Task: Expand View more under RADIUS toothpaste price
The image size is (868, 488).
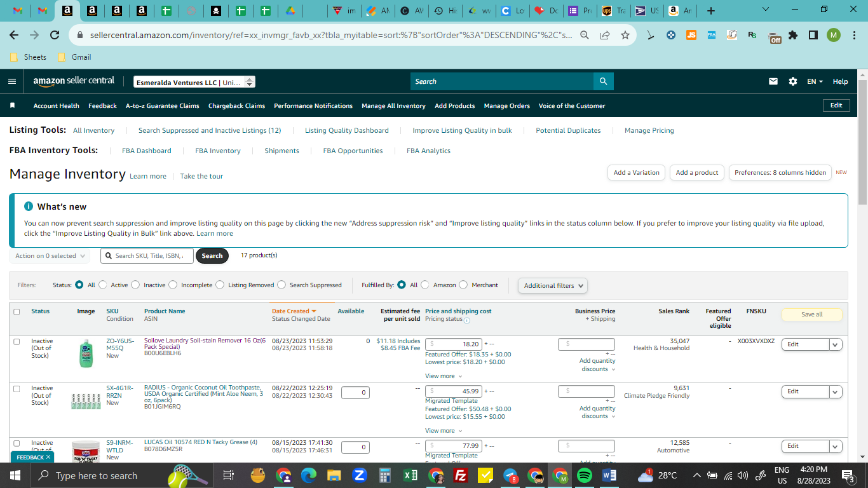Action: click(444, 431)
